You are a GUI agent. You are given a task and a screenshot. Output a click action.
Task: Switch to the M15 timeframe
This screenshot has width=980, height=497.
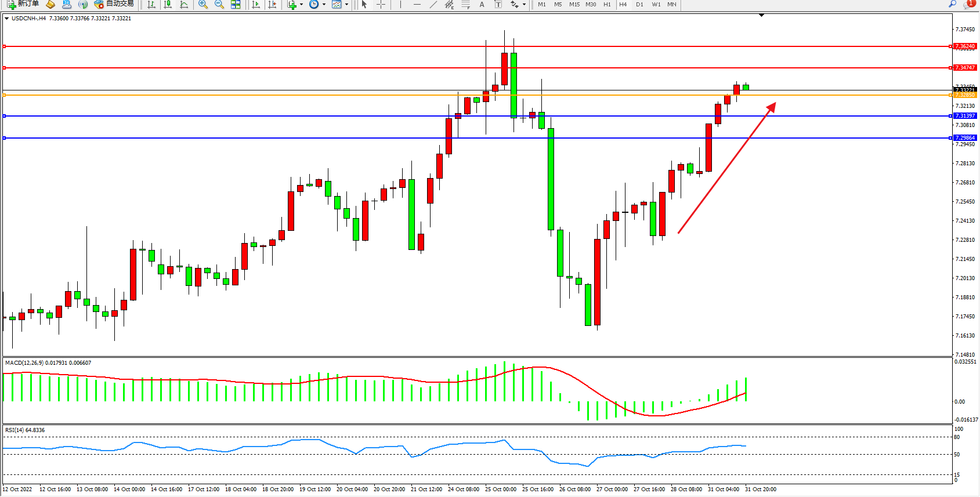[574, 4]
